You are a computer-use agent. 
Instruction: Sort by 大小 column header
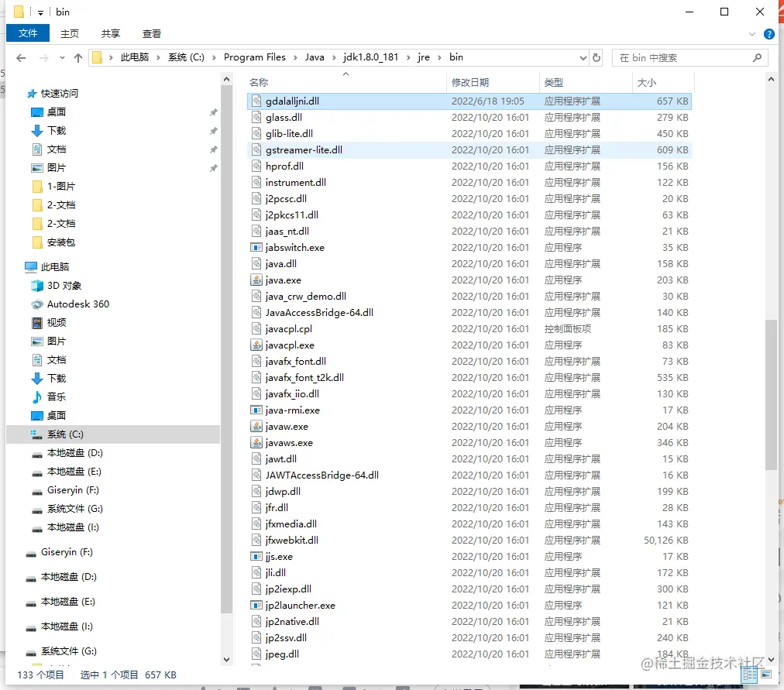point(663,82)
